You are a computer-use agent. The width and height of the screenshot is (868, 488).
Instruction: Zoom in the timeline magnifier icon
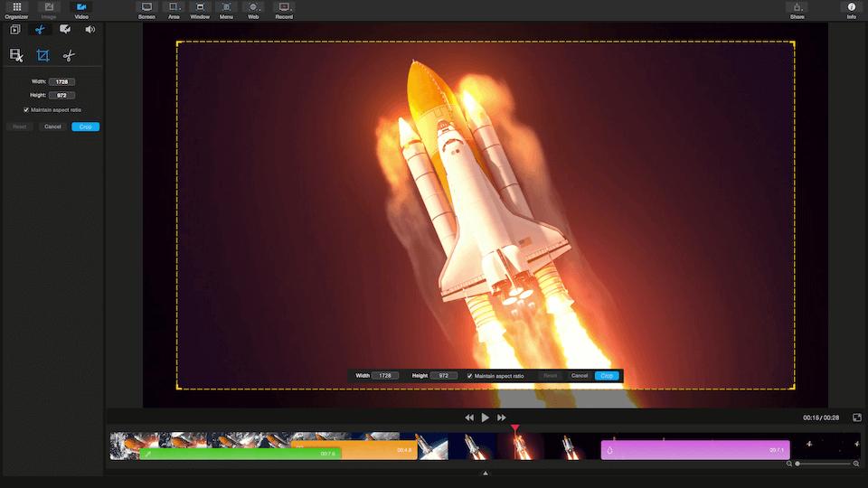click(856, 464)
